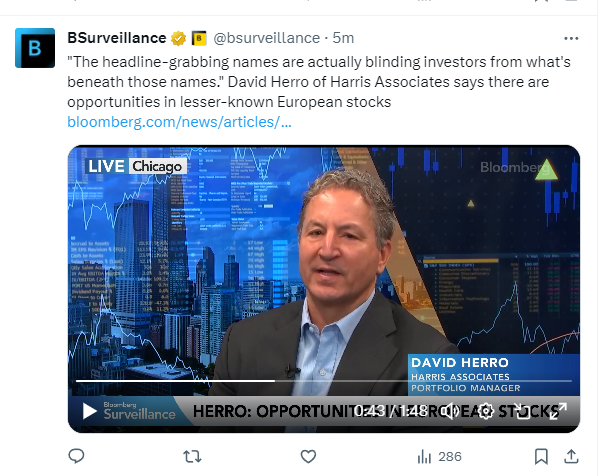Reply to the BSurveillance tweet
The image size is (602, 476).
[76, 456]
